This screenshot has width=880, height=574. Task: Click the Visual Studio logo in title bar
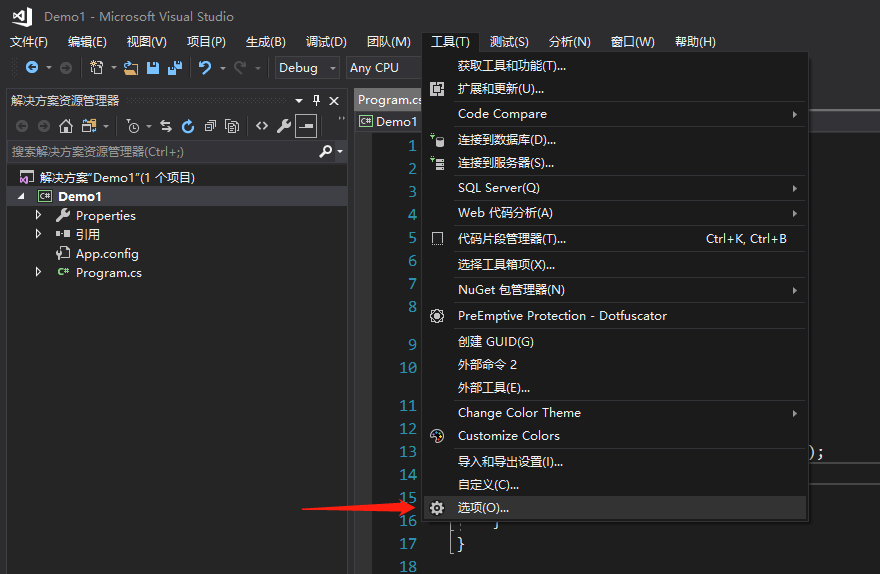[x=22, y=16]
